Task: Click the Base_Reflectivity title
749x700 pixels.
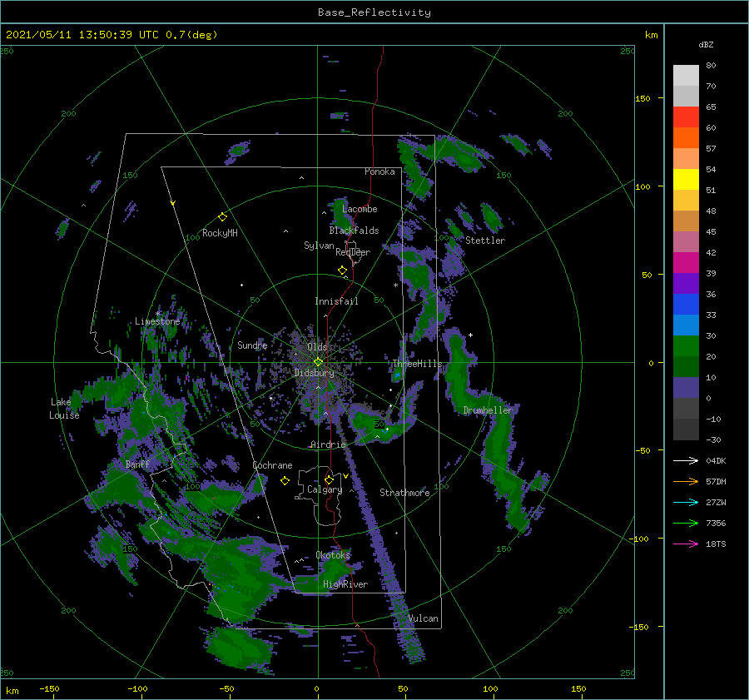Action: (x=374, y=12)
